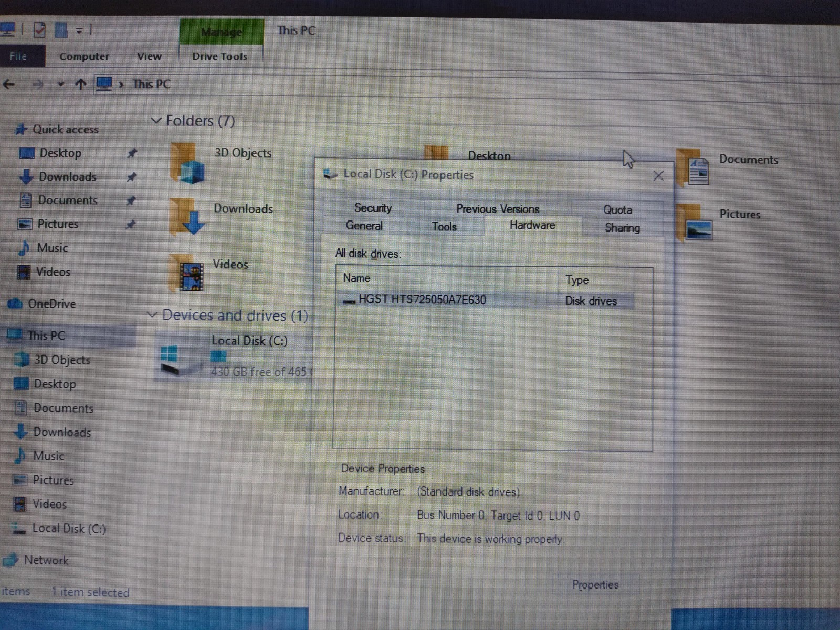Open the recent locations dropdown arrow
This screenshot has width=840, height=630.
pyautogui.click(x=61, y=84)
